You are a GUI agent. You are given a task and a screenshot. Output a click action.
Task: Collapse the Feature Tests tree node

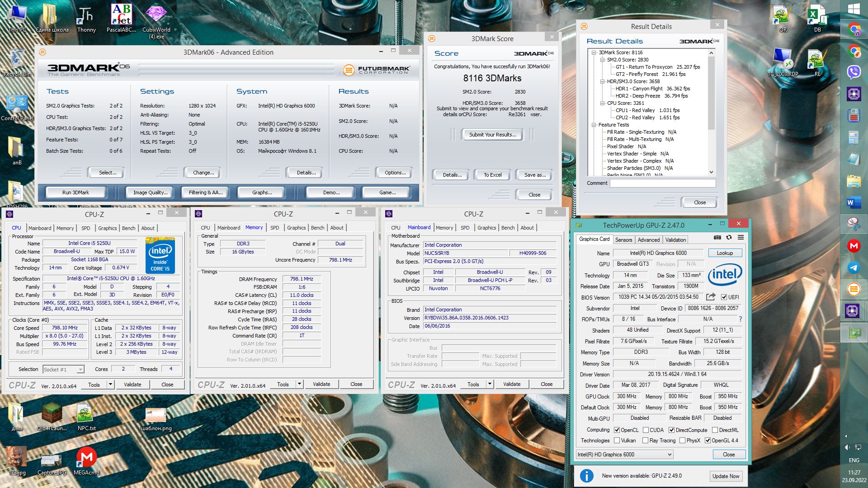594,125
